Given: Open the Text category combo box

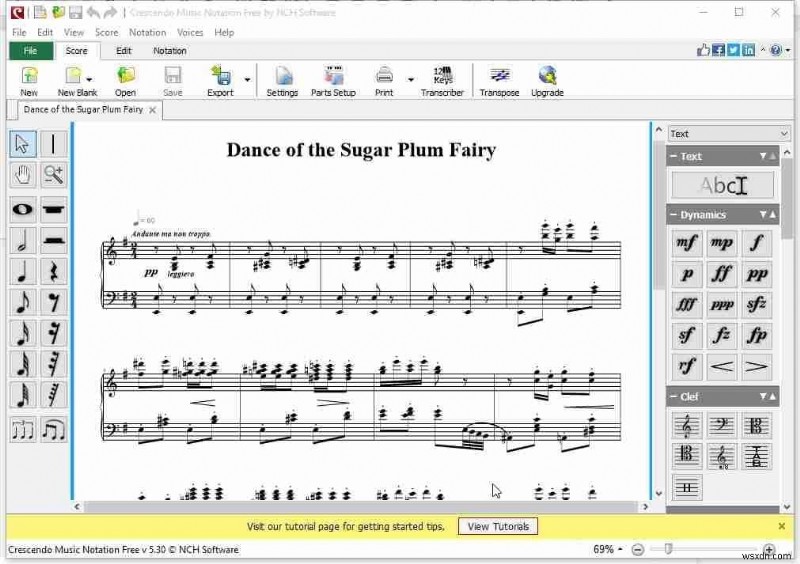Looking at the screenshot, I should pos(729,134).
